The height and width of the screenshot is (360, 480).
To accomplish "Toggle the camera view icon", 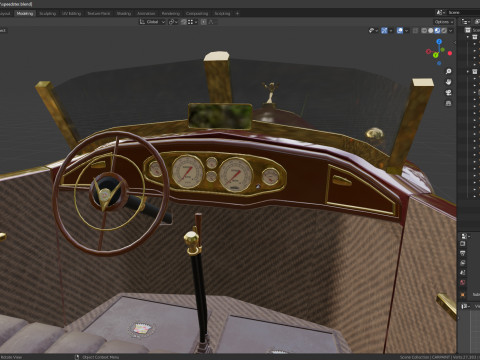I will pos(449,93).
